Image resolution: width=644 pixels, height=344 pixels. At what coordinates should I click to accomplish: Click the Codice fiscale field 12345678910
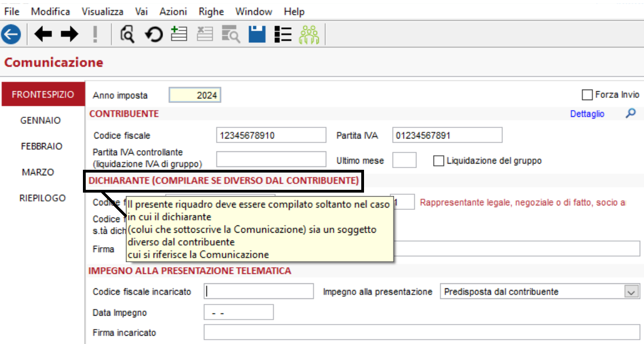(271, 135)
